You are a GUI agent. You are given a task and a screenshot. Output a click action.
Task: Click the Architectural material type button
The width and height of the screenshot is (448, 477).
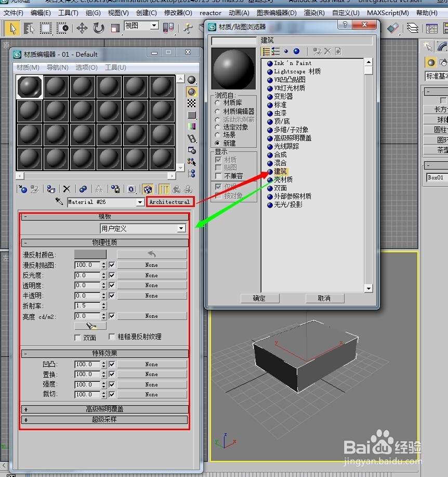169,202
